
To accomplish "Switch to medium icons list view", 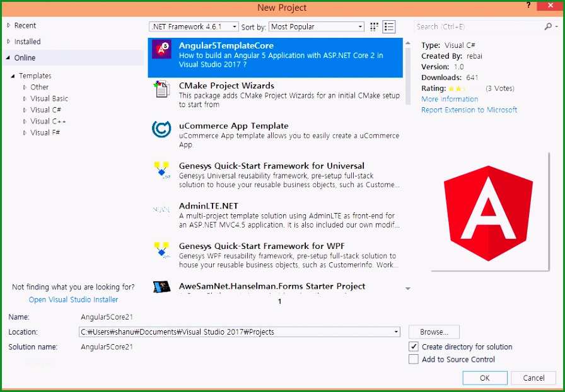I will click(389, 26).
